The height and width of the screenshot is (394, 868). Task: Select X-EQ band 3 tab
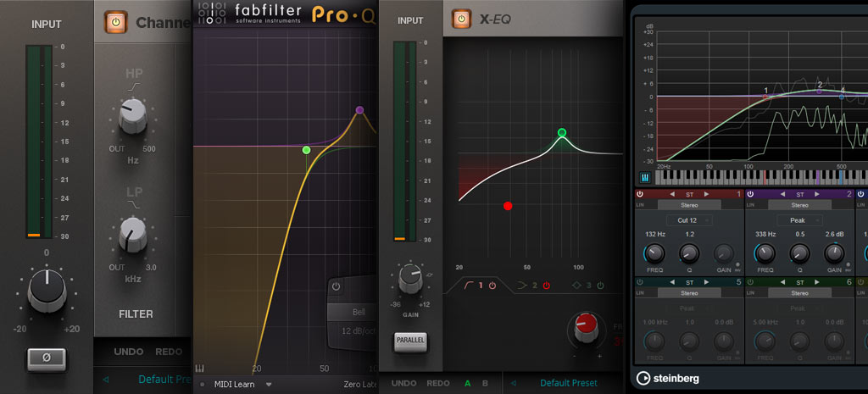[x=587, y=286]
